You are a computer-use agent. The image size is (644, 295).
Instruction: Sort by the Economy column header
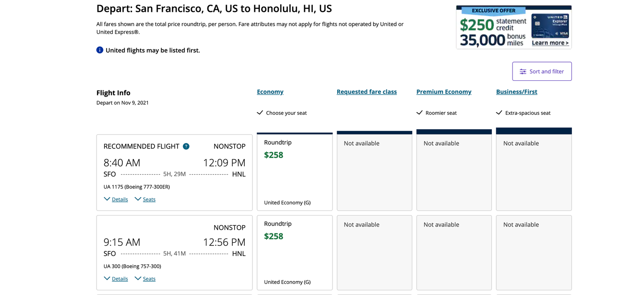270,92
